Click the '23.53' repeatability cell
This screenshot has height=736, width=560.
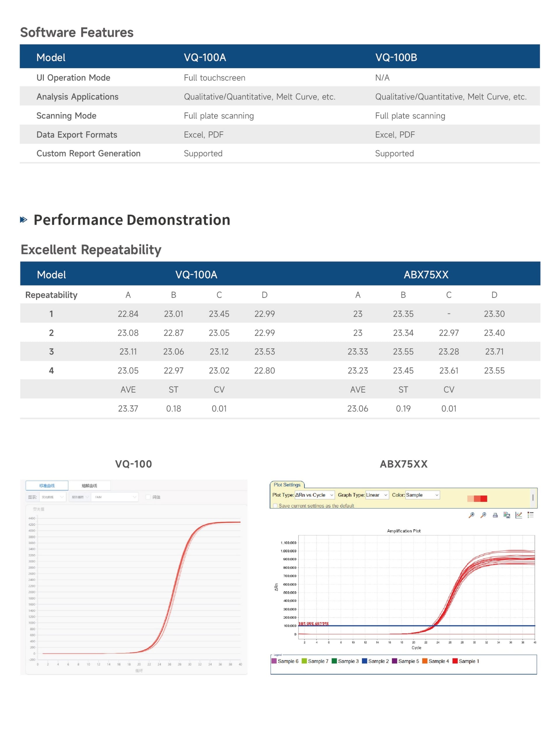tap(265, 351)
